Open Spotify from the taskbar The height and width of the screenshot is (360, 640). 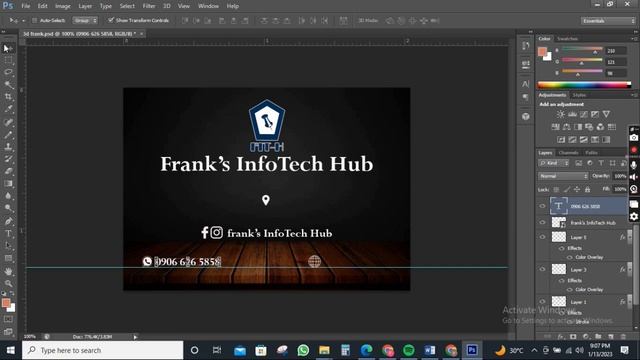pos(409,350)
